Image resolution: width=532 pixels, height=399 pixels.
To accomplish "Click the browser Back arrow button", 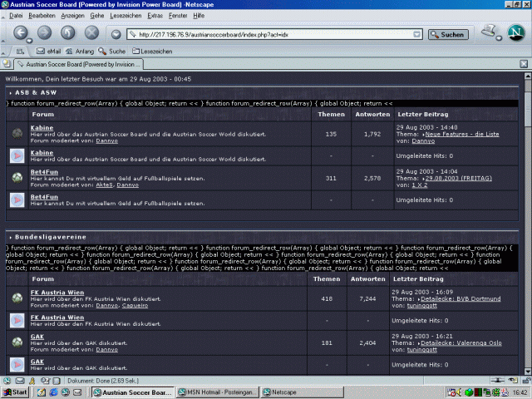I will click(x=20, y=33).
